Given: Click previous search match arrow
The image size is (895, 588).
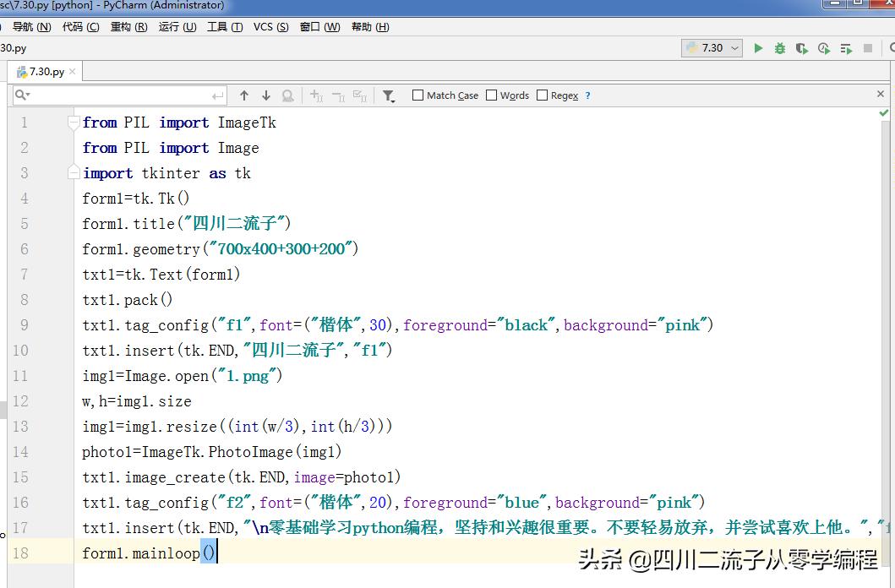Looking at the screenshot, I should [244, 95].
